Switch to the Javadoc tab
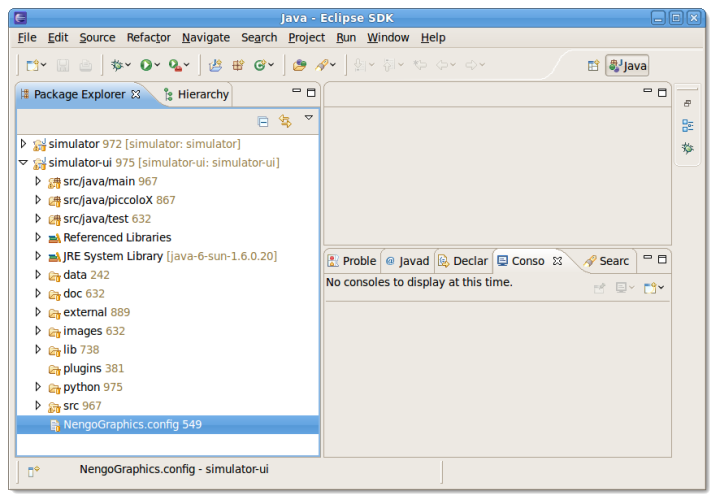The height and width of the screenshot is (504, 720). (407, 261)
